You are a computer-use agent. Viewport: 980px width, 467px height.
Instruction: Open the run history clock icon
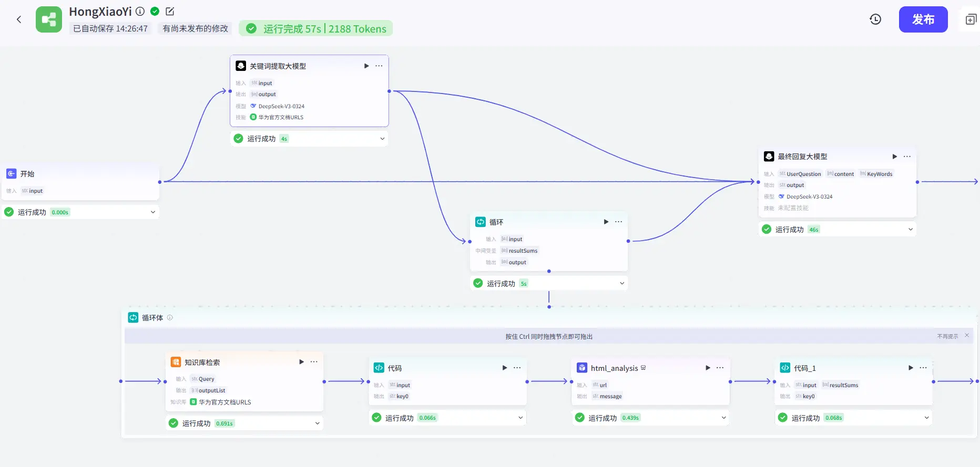click(x=875, y=19)
